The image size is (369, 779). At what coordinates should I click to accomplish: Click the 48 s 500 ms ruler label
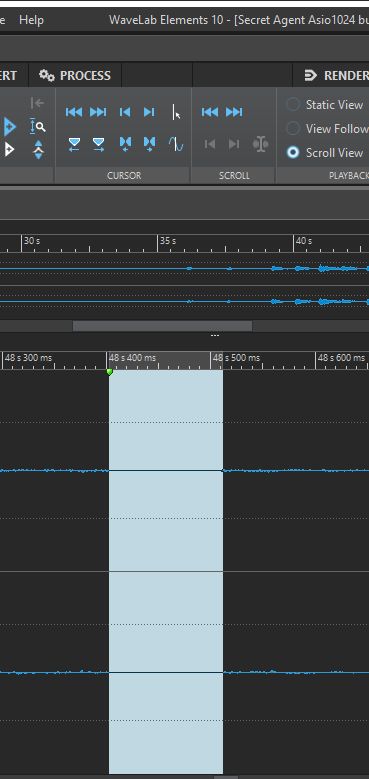tap(236, 358)
